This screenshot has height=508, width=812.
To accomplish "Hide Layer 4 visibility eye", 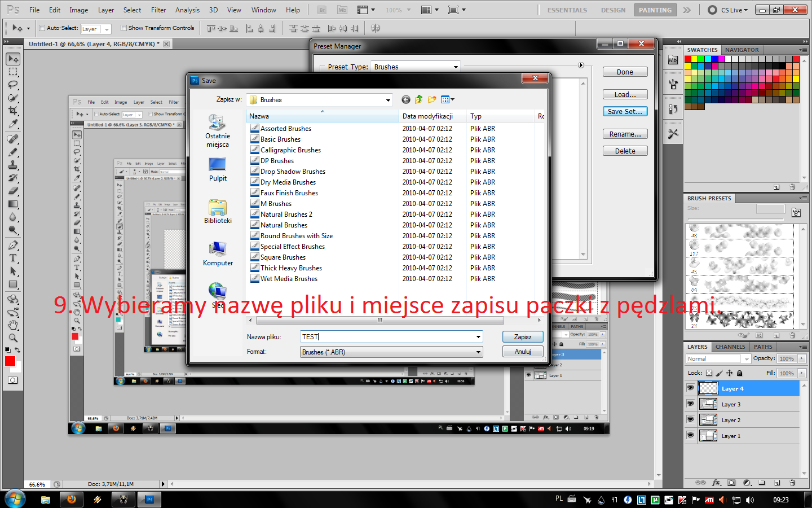I will [690, 388].
